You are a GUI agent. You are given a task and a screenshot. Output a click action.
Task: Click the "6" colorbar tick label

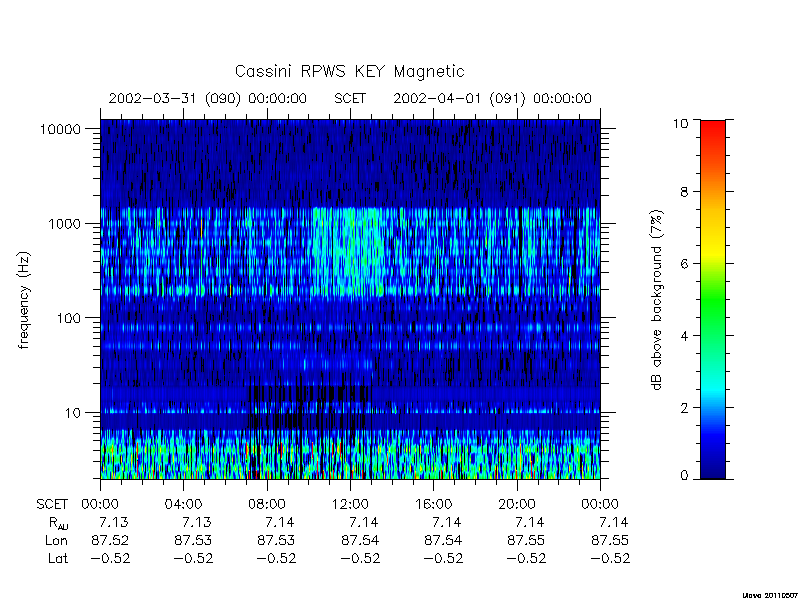pos(684,264)
